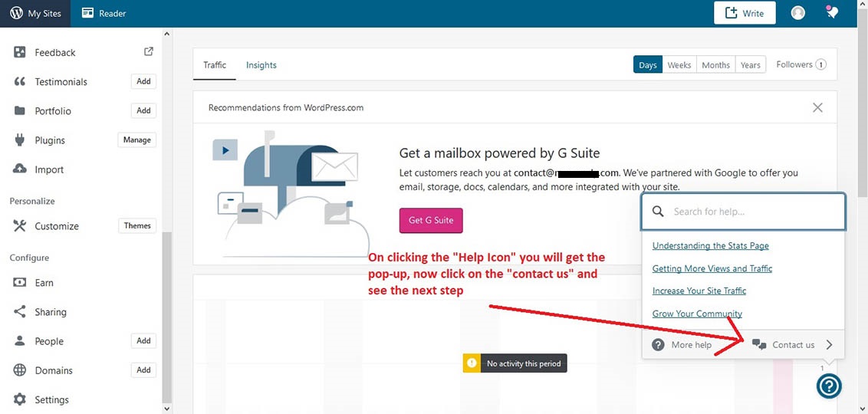Click the Testimonials quote icon
Image resolution: width=868 pixels, height=414 pixels.
click(x=20, y=82)
